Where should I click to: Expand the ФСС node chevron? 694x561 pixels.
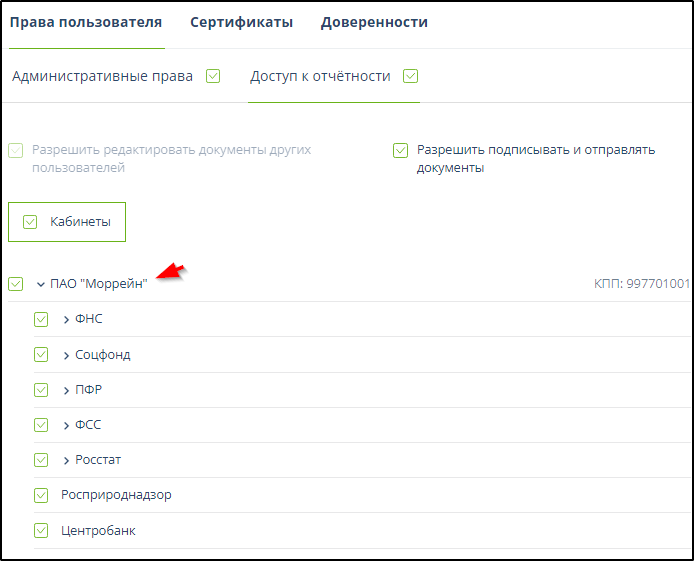coord(66,425)
